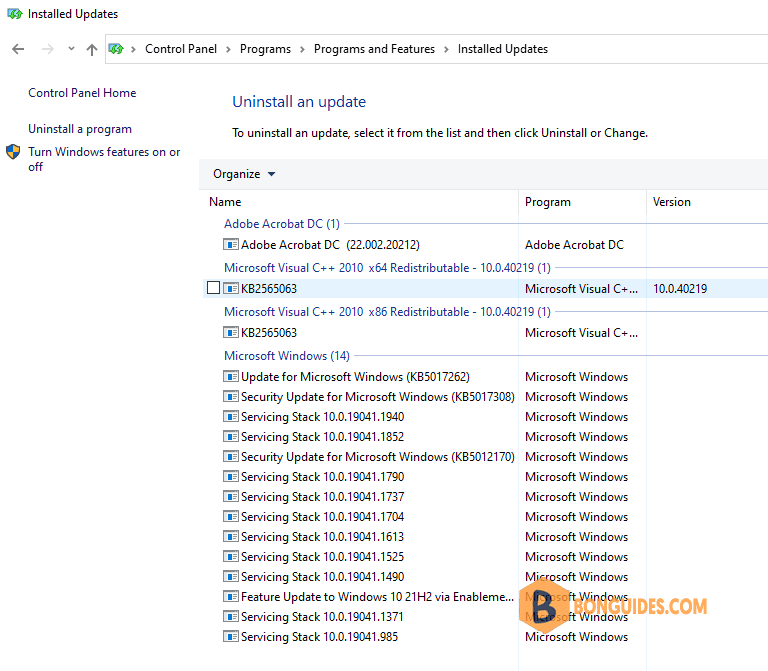Tick the checkbox for x64 KB2565063
Screen dimensions: 768x671
point(213,288)
